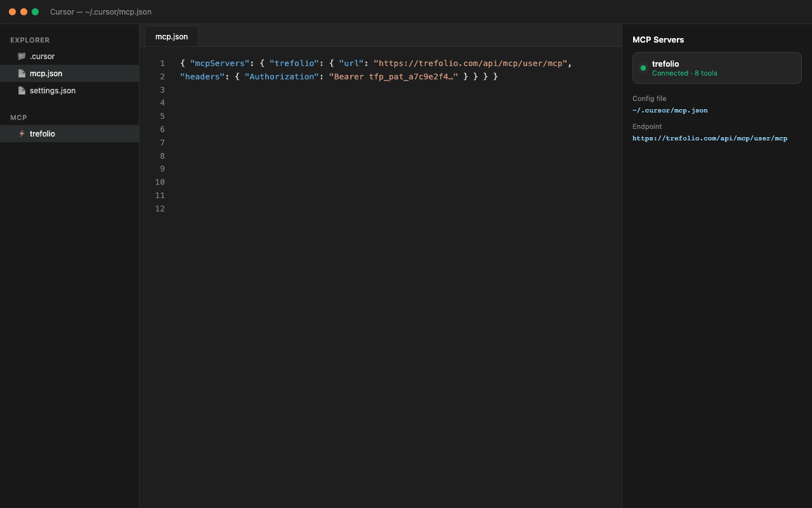Open the trefolio server card
Screen dimensions: 812x508
point(717,68)
